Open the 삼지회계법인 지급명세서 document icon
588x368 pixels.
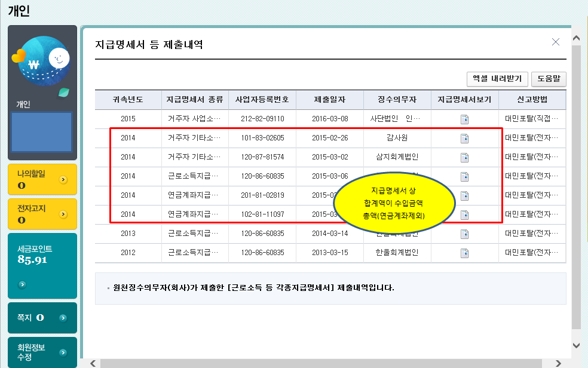pos(464,157)
